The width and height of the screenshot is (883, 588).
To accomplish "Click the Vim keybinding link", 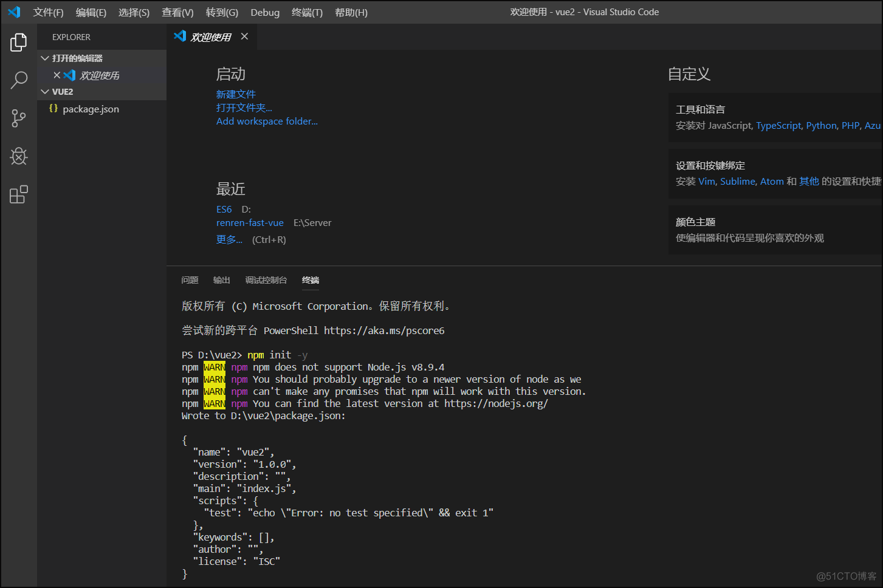I will (707, 181).
